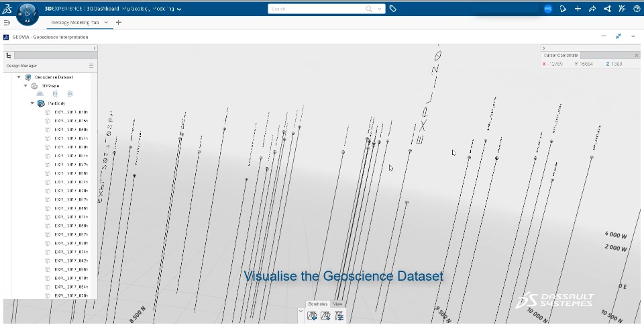The height and width of the screenshot is (327, 644).
Task: Collapse the 3DShape tree node
Action: click(25, 85)
